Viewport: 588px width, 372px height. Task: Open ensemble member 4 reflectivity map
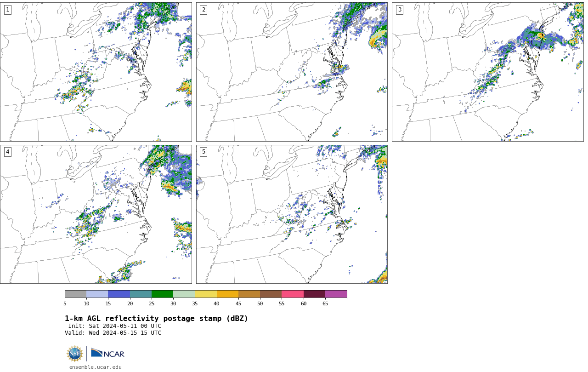[x=96, y=214]
